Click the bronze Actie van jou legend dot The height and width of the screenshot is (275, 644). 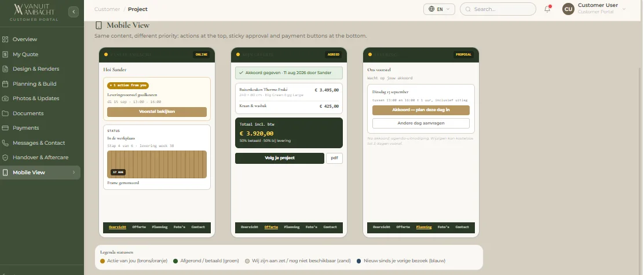(103, 261)
